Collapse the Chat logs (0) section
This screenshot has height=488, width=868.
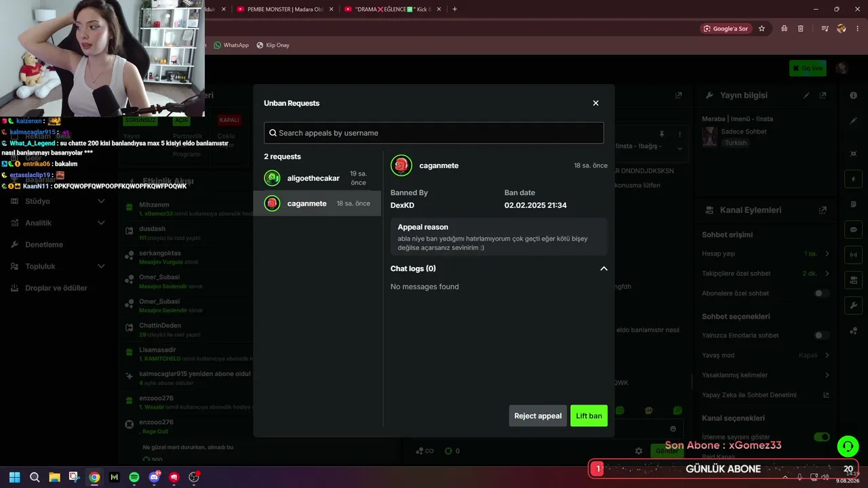pyautogui.click(x=604, y=268)
